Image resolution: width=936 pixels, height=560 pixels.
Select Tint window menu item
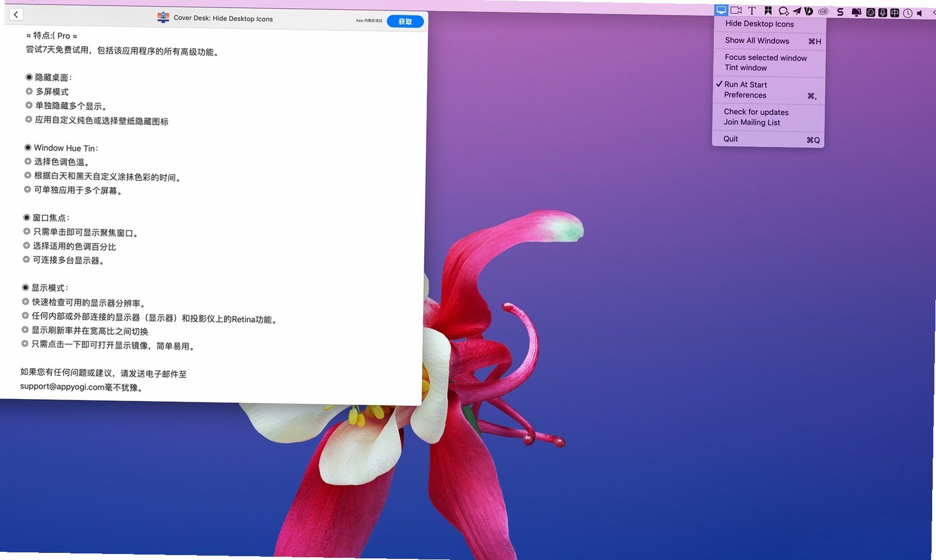[746, 68]
